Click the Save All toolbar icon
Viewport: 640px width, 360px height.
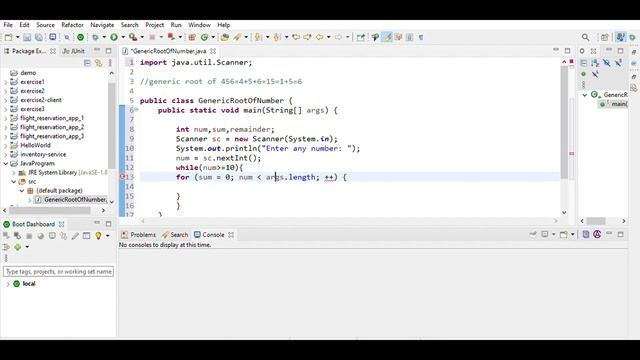click(38, 37)
